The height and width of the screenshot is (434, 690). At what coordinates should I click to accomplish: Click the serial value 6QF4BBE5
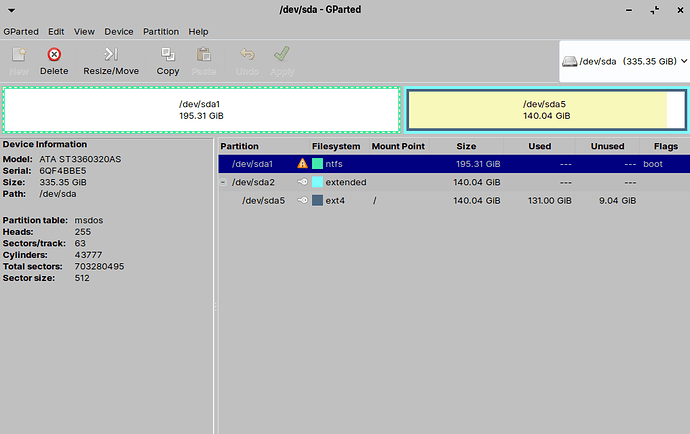(63, 170)
